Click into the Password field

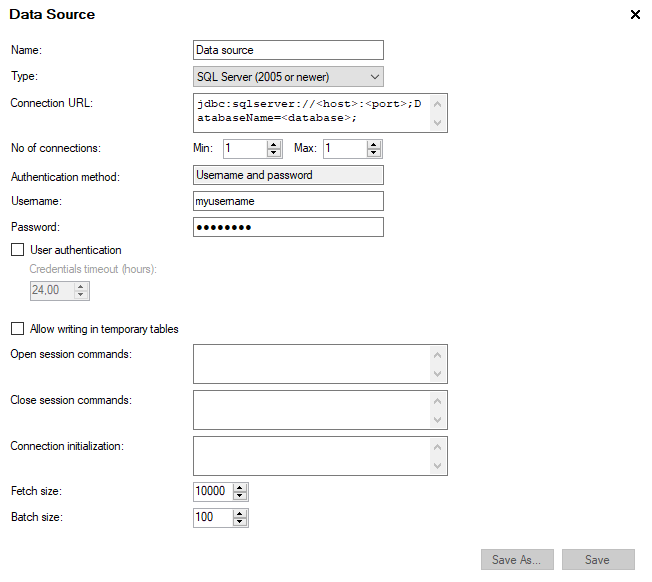point(288,227)
